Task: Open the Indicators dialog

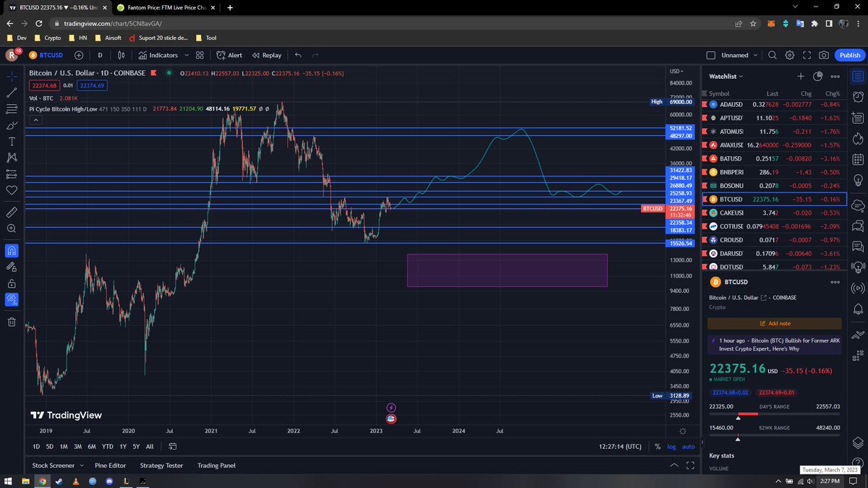Action: click(x=158, y=55)
